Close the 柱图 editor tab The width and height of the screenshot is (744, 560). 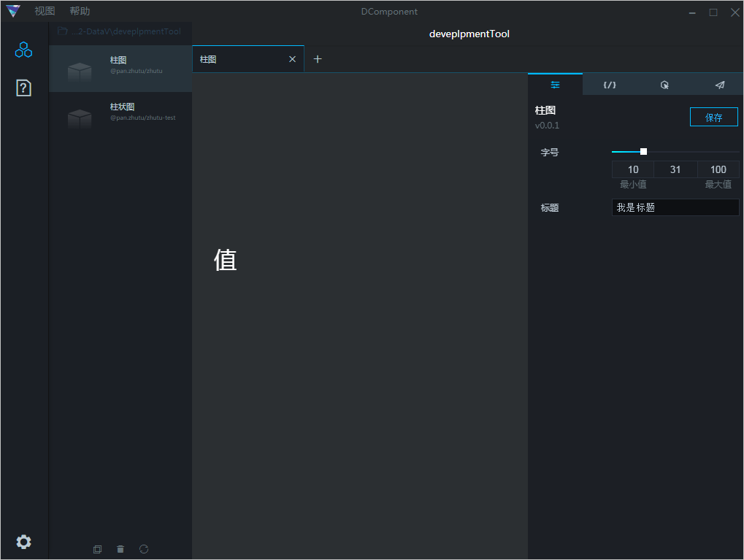(x=292, y=59)
